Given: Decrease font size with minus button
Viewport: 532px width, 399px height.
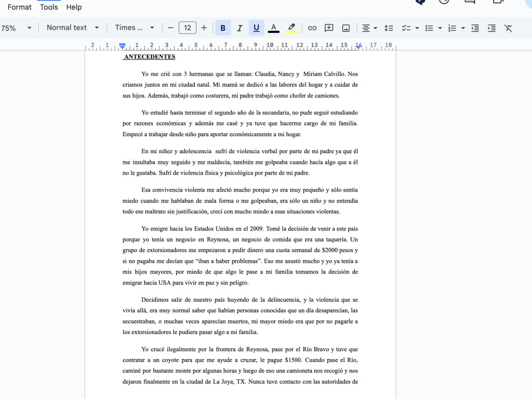Looking at the screenshot, I should (171, 28).
